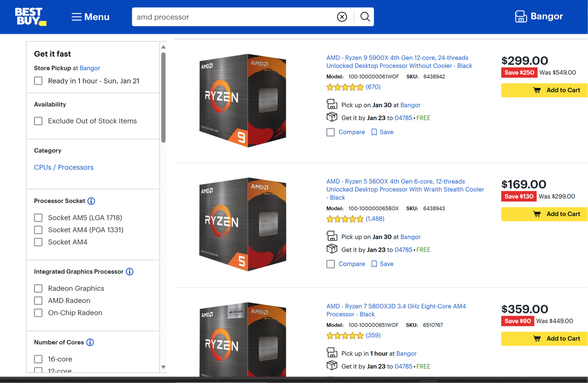Open the main Menu
The width and height of the screenshot is (588, 383).
90,17
